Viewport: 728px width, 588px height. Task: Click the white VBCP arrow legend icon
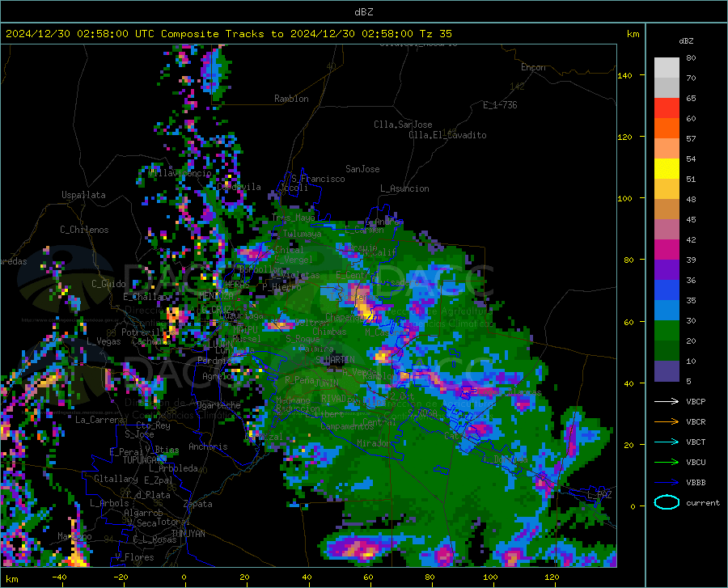[667, 401]
